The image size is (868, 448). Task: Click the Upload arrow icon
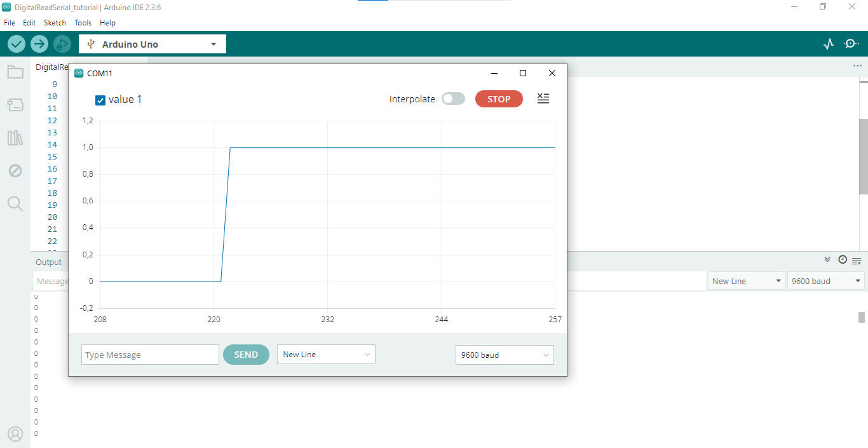[39, 44]
